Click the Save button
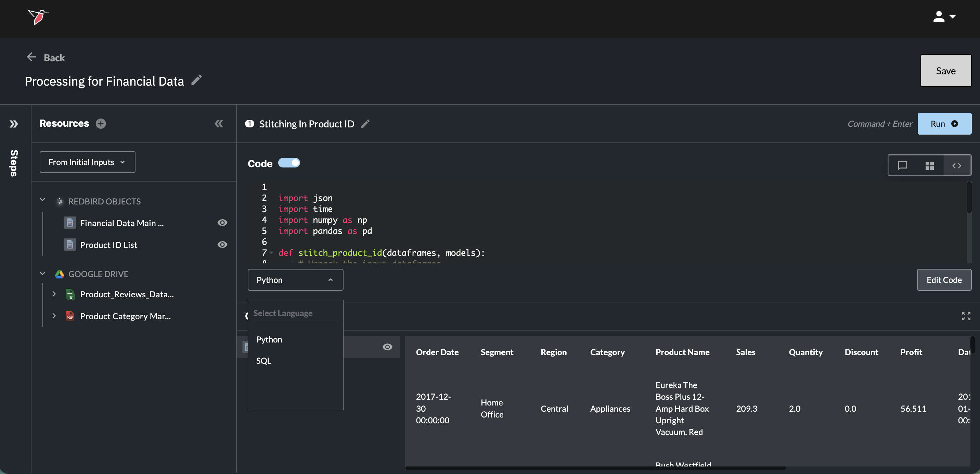The image size is (980, 474). click(x=945, y=71)
